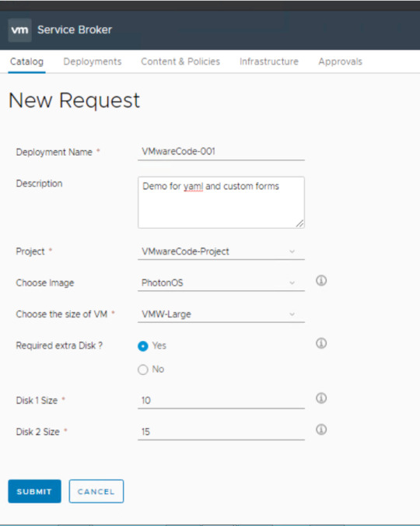Click info icon next to Choose Image
This screenshot has height=526, width=420.
point(321,280)
